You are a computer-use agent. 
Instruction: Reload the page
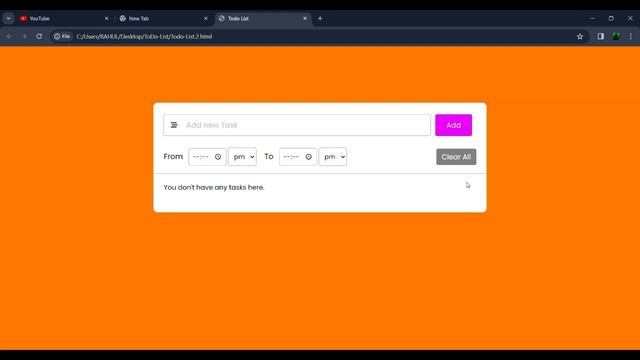pyautogui.click(x=39, y=36)
